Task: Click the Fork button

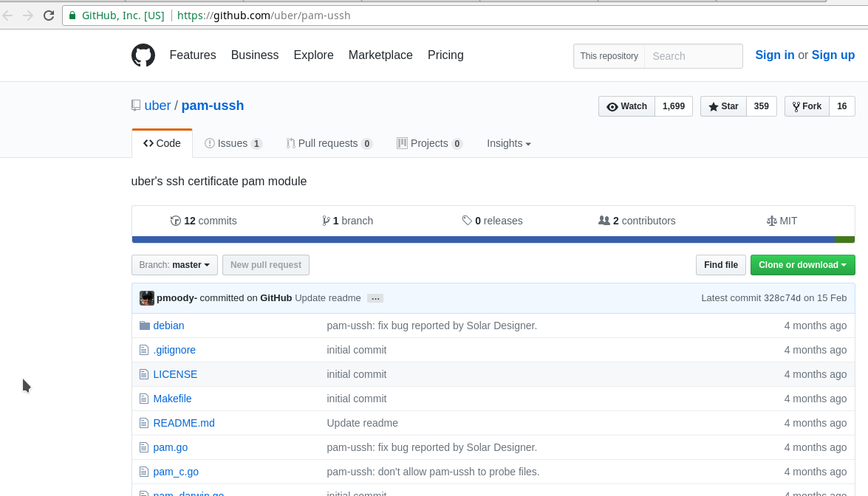Action: (807, 106)
